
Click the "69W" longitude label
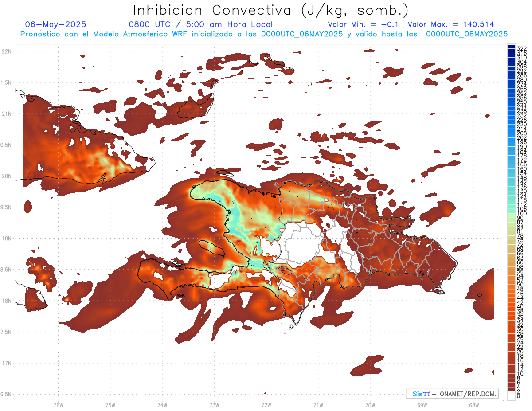pyautogui.click(x=422, y=405)
